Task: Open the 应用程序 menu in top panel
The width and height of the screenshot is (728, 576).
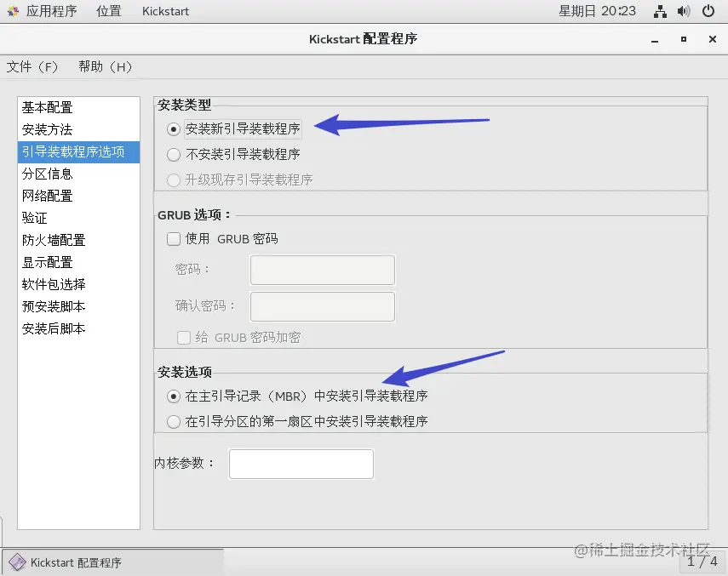Action: coord(51,11)
